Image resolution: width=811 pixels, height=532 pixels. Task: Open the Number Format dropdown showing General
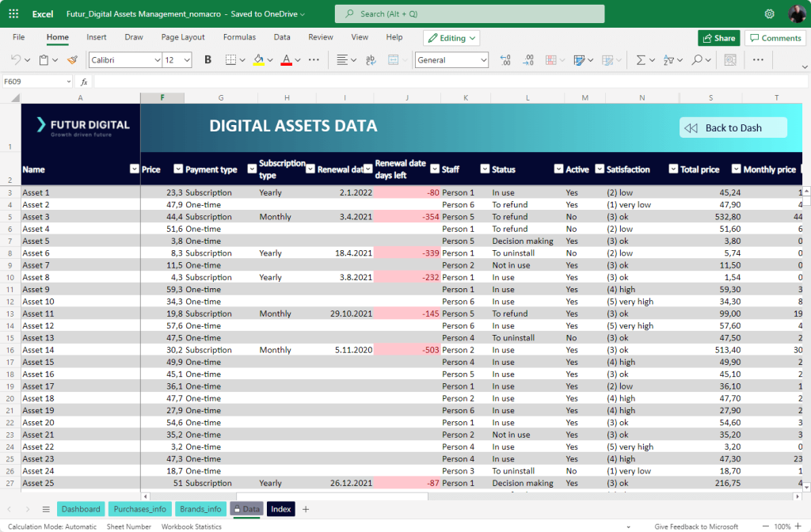click(x=451, y=60)
